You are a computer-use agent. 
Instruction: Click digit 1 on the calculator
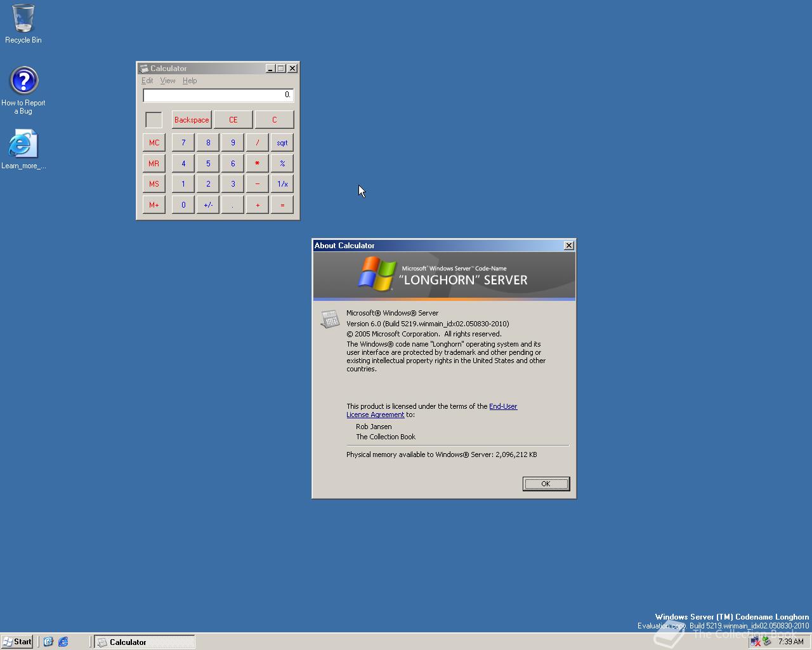point(183,184)
